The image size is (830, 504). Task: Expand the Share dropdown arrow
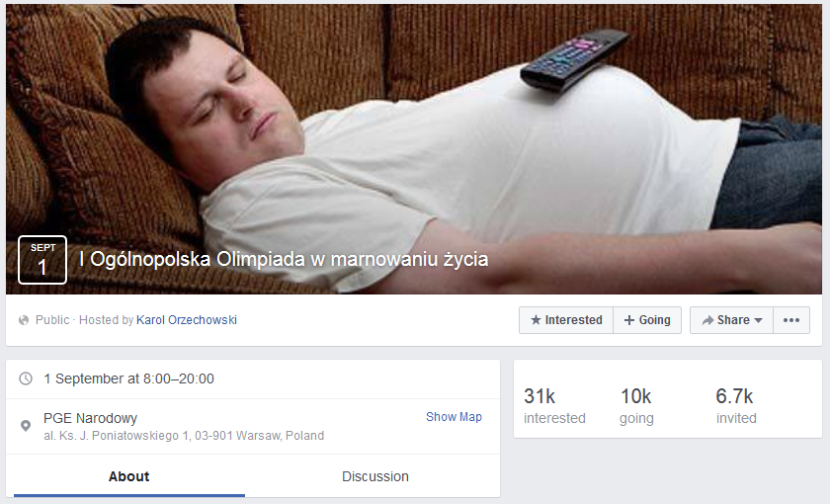point(758,320)
